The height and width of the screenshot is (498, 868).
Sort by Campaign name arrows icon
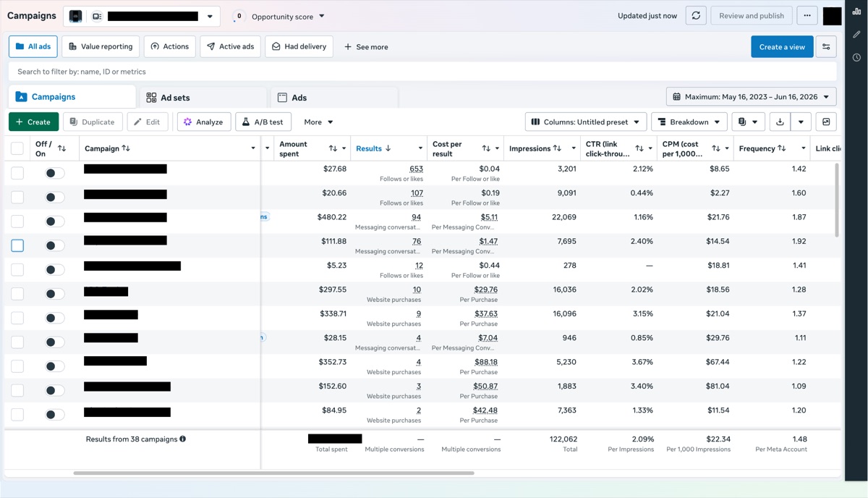tap(126, 148)
